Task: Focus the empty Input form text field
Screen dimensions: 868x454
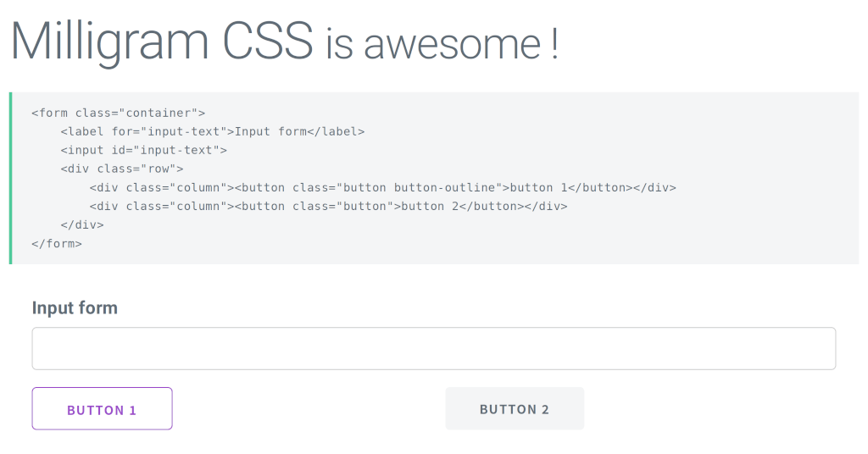Action: 433,348
